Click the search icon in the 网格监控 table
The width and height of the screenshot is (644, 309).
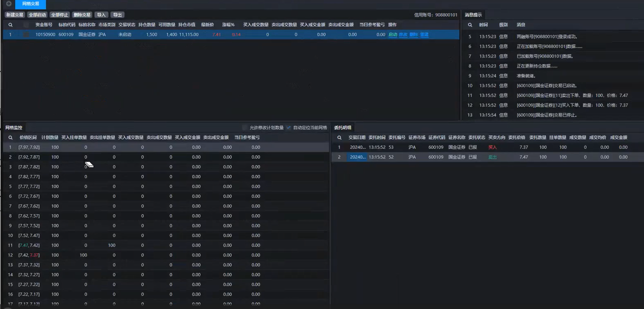click(10, 138)
